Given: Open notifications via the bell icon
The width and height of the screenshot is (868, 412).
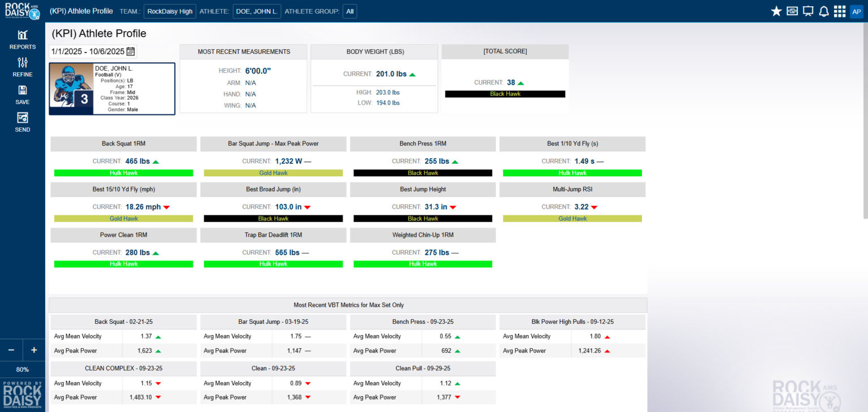Looking at the screenshot, I should [x=824, y=10].
